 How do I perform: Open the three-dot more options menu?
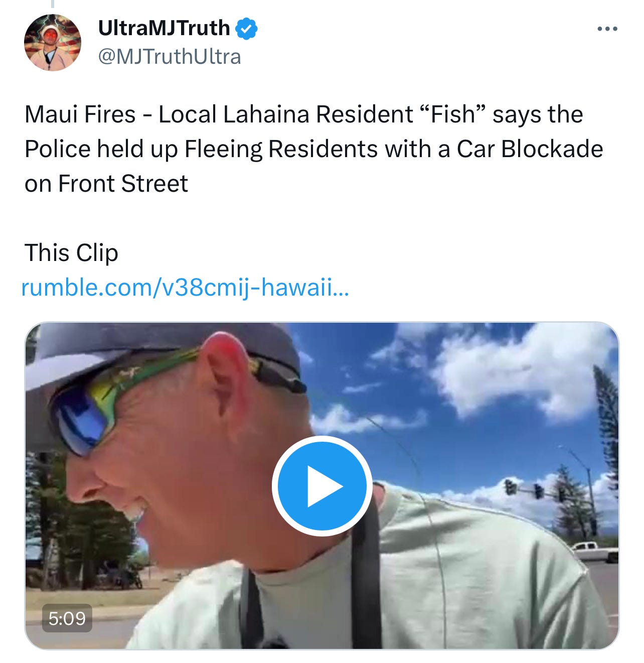tap(607, 29)
